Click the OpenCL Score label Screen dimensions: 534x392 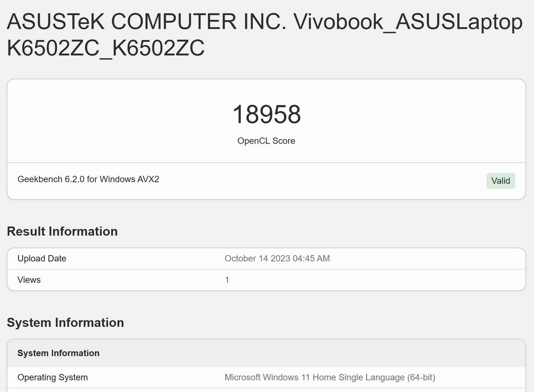[x=267, y=141]
